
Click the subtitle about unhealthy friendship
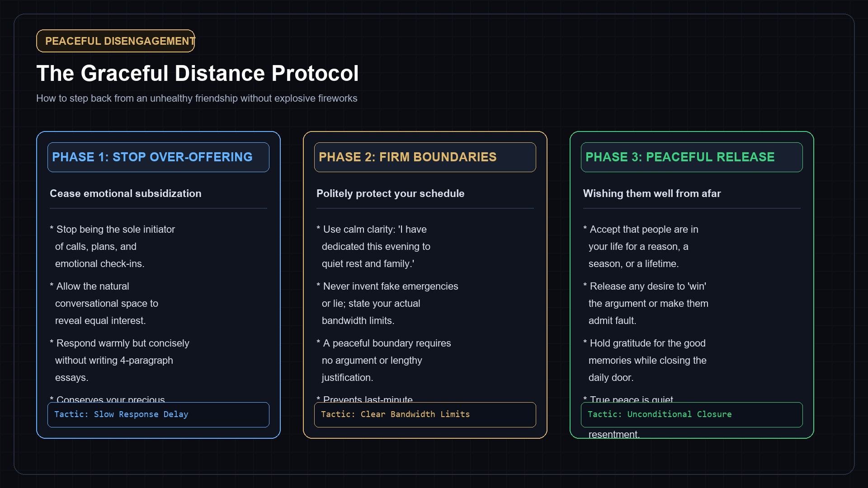(x=197, y=99)
